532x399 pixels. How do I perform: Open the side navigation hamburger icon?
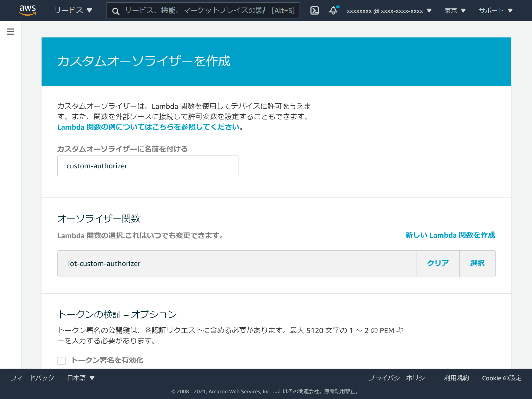point(10,31)
